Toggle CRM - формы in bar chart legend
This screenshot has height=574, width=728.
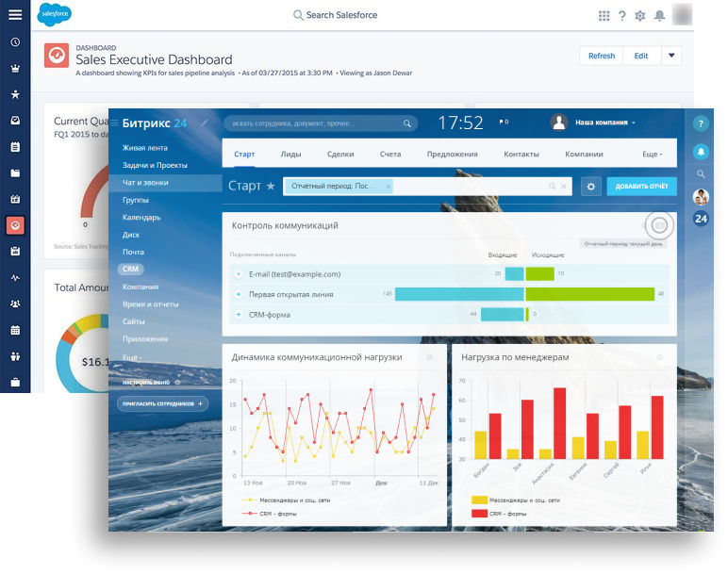click(499, 514)
